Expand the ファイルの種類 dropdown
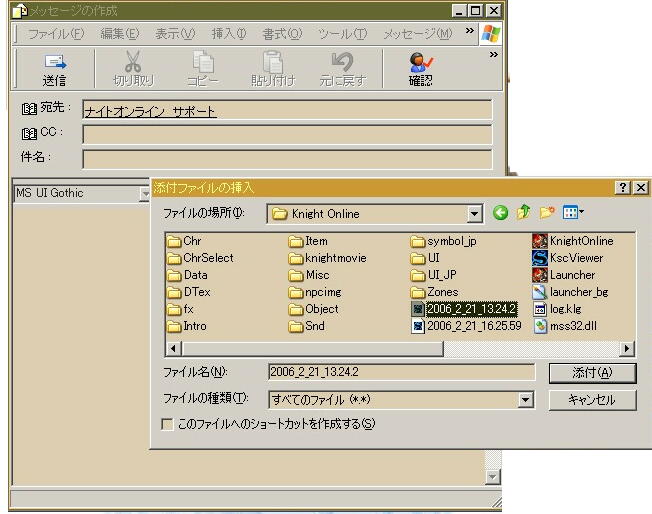The image size is (652, 514). (x=525, y=400)
